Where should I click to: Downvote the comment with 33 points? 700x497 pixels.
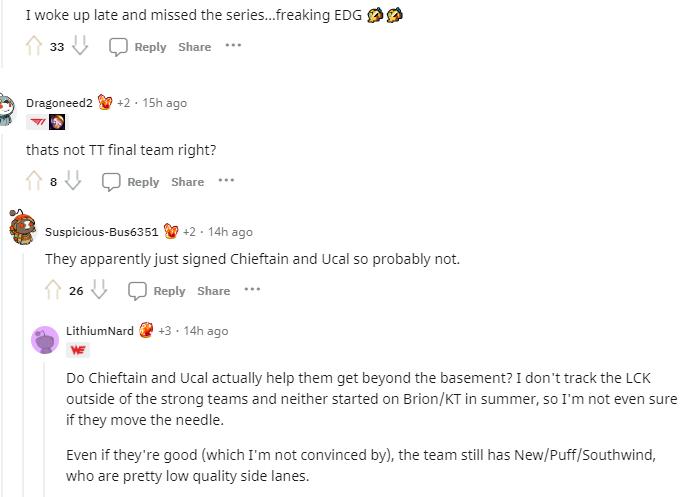tap(80, 46)
